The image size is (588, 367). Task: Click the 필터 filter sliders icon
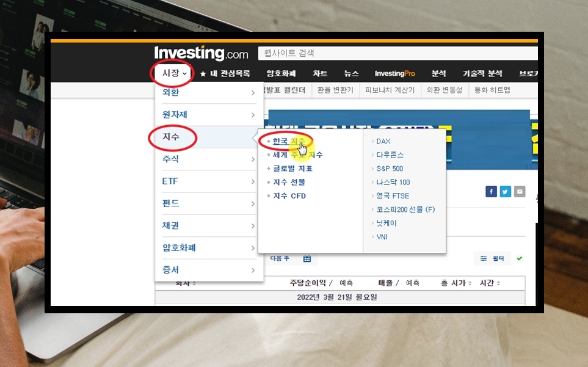tap(484, 258)
